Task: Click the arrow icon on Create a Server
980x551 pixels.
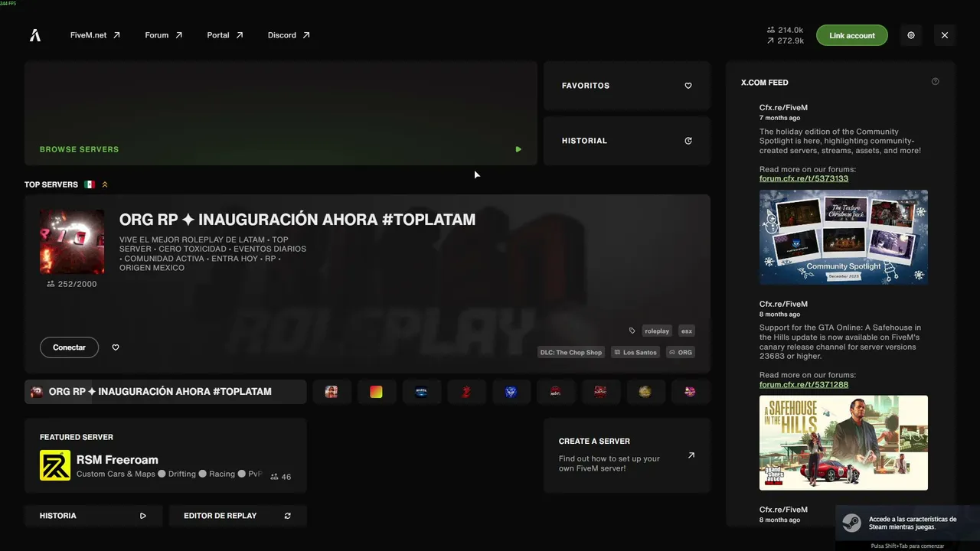Action: [691, 455]
